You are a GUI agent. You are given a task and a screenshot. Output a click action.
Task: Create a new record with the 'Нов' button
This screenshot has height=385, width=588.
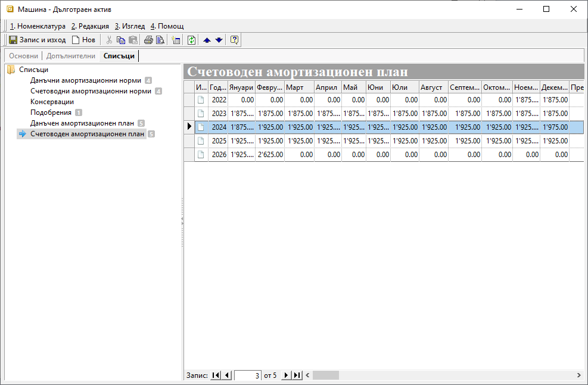point(83,40)
